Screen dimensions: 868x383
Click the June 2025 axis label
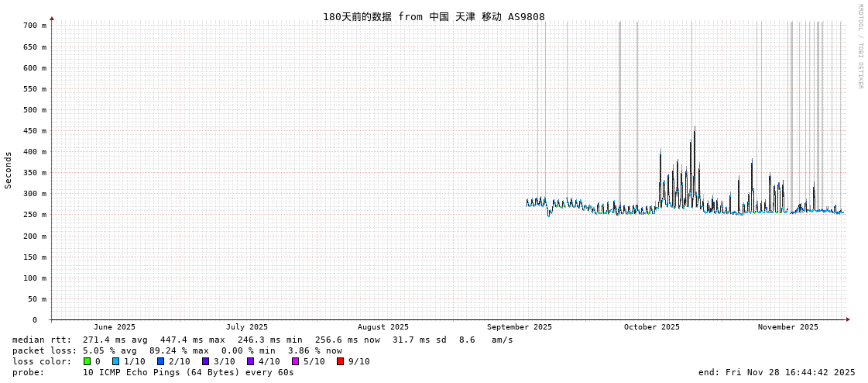click(114, 327)
